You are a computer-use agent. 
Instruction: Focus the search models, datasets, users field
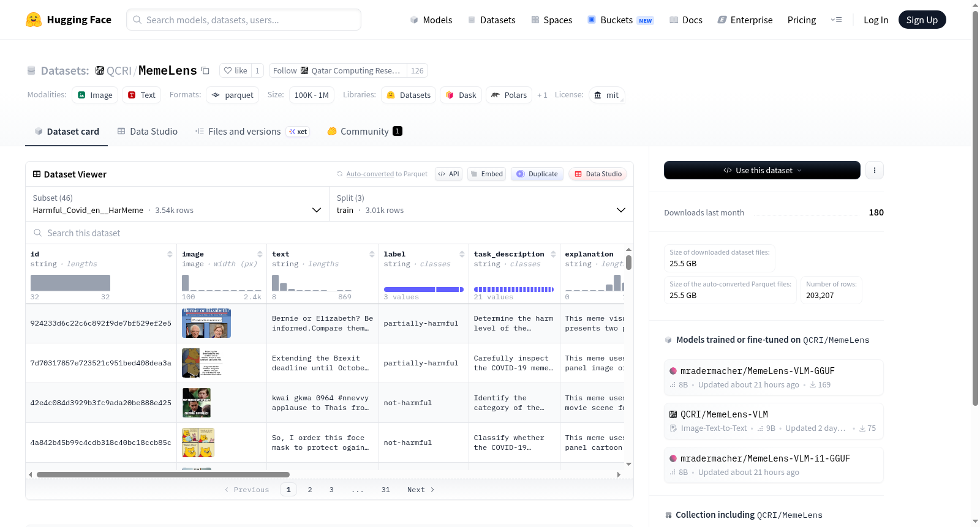click(x=244, y=20)
